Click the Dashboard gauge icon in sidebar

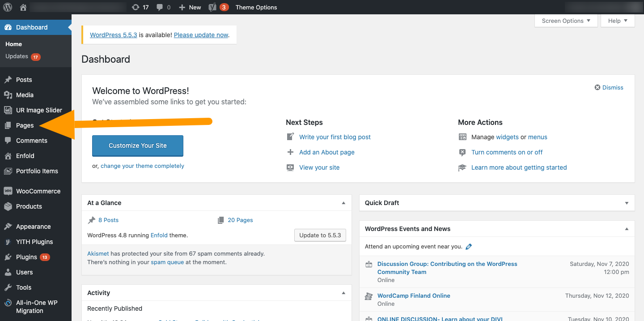[x=8, y=27]
